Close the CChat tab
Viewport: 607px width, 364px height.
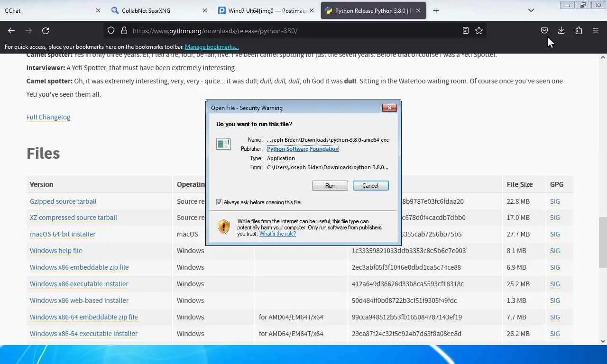coord(98,10)
